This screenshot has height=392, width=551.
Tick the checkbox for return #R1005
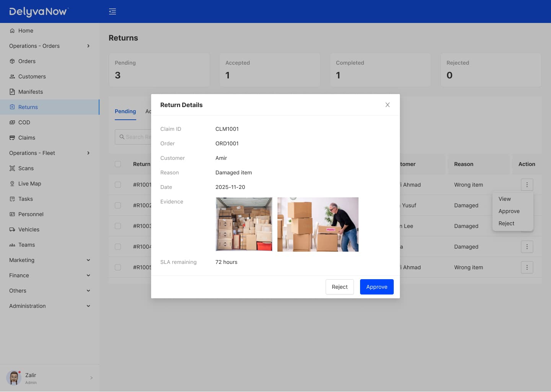click(x=118, y=267)
